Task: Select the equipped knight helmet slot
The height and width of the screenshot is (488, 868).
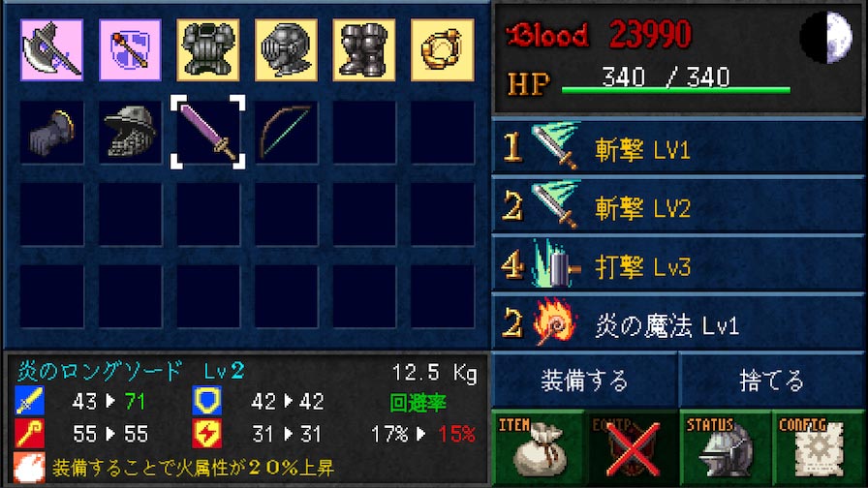Action: point(286,49)
